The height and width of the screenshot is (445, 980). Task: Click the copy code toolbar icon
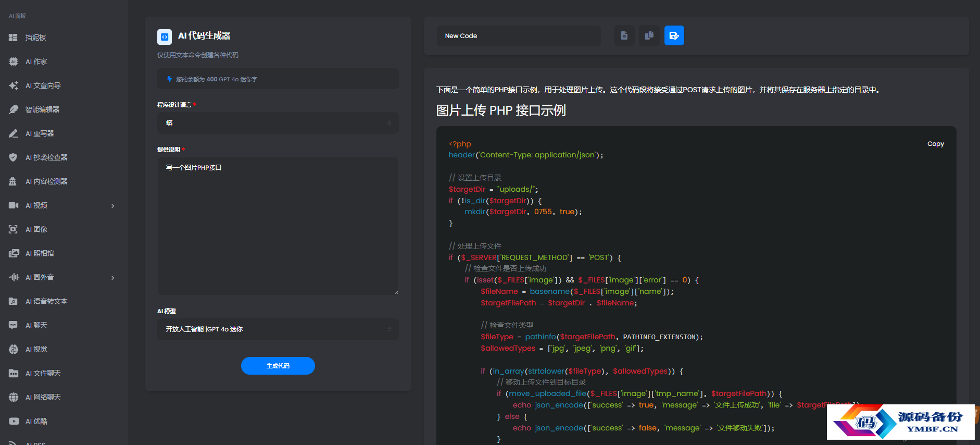649,35
